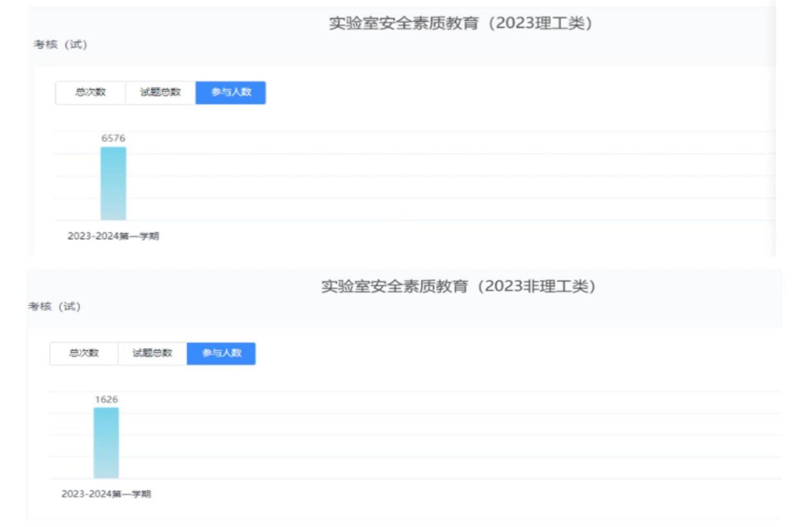This screenshot has width=812, height=527.
Task: Click 2023-2024第一学期 axis label under 6576 bar
Action: [113, 237]
